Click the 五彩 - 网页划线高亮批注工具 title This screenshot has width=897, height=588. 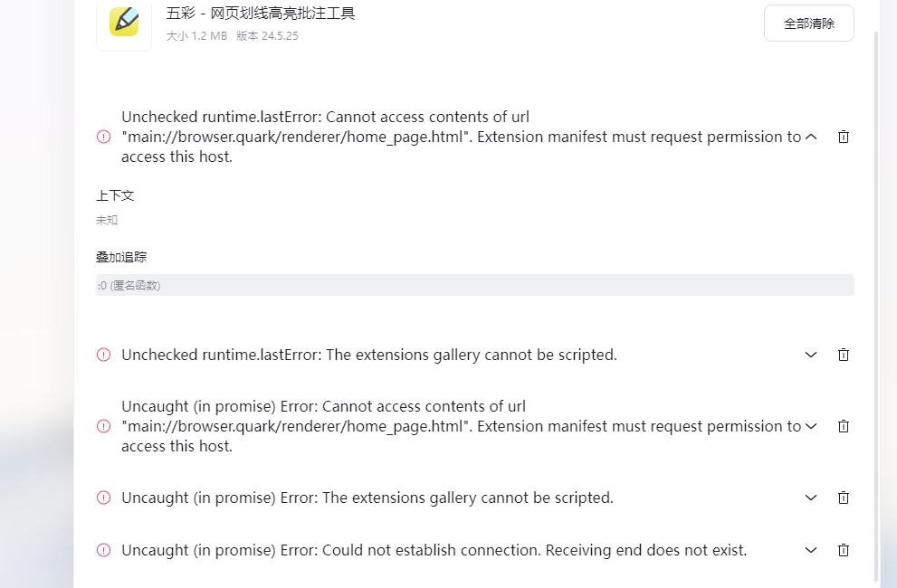(261, 14)
